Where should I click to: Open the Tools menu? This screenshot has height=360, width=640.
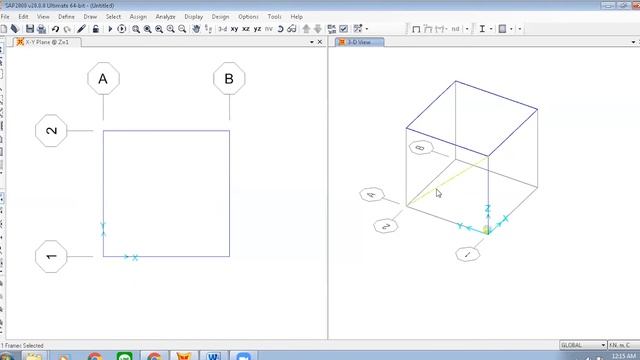[274, 17]
